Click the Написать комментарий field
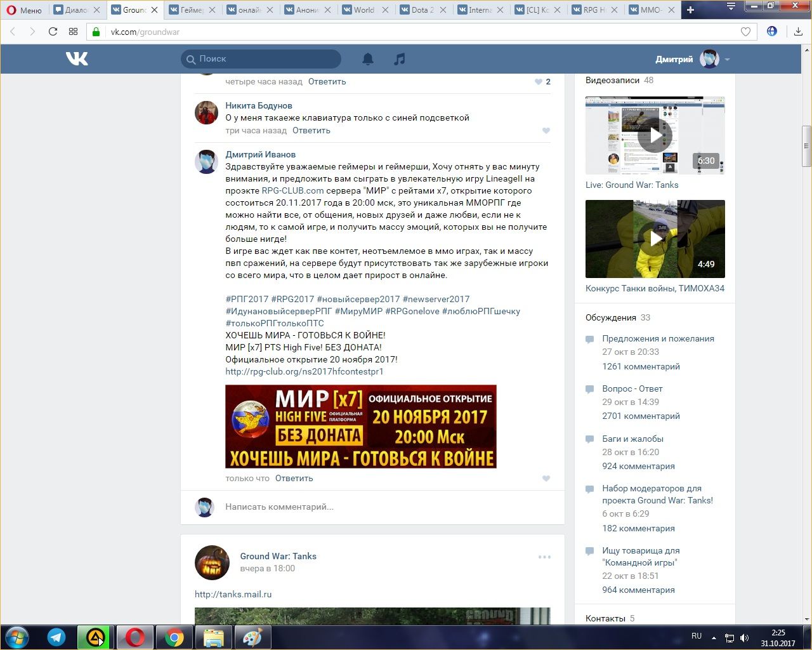Viewport: 812px width, 650px height. coord(381,507)
